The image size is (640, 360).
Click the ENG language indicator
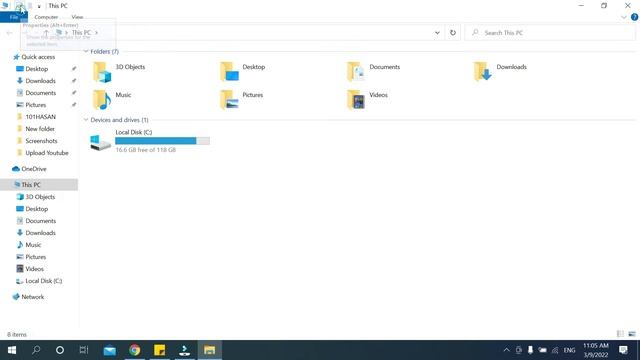click(569, 350)
